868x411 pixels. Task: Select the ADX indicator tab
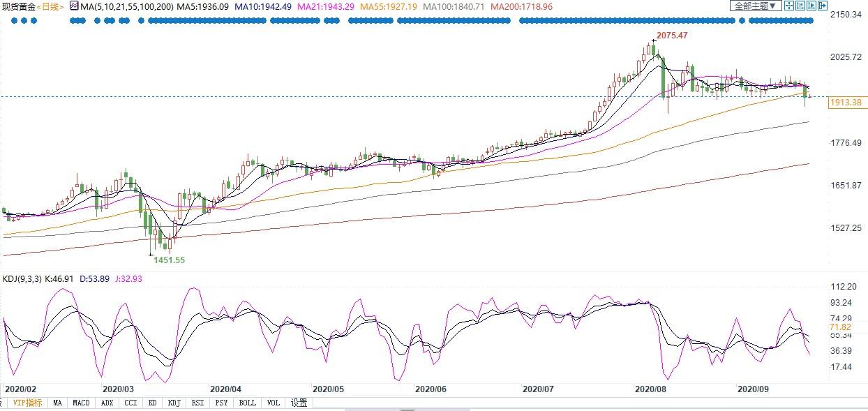[107, 403]
